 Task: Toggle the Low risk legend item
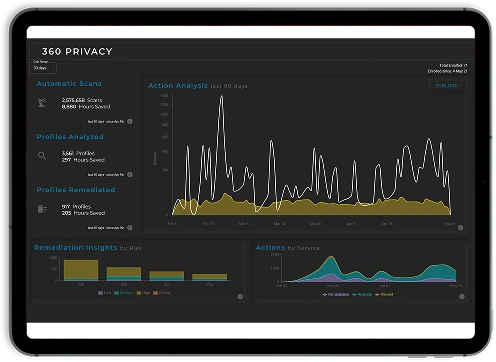104,293
